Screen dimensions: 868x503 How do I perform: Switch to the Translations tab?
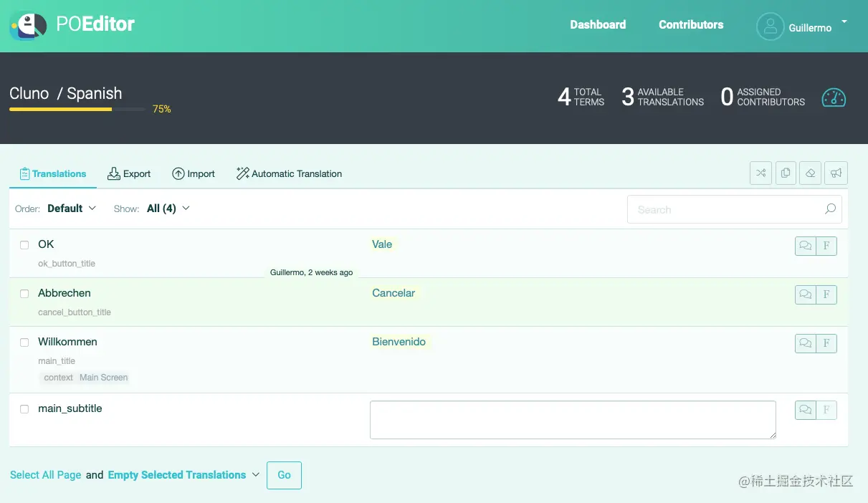(53, 173)
